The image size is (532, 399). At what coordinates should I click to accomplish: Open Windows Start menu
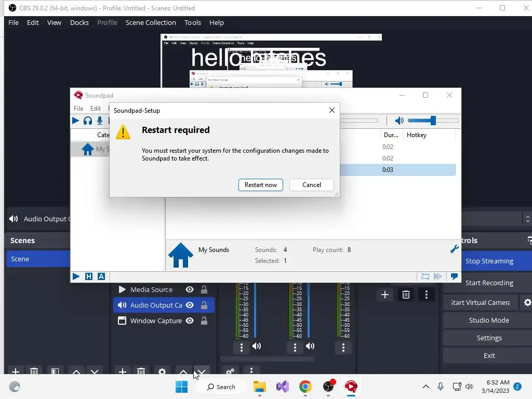coord(181,387)
